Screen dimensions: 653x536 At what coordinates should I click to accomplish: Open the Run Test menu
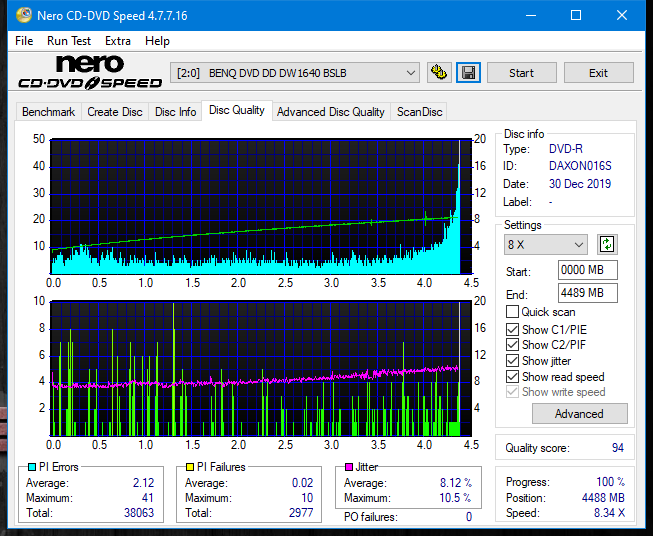pos(69,41)
